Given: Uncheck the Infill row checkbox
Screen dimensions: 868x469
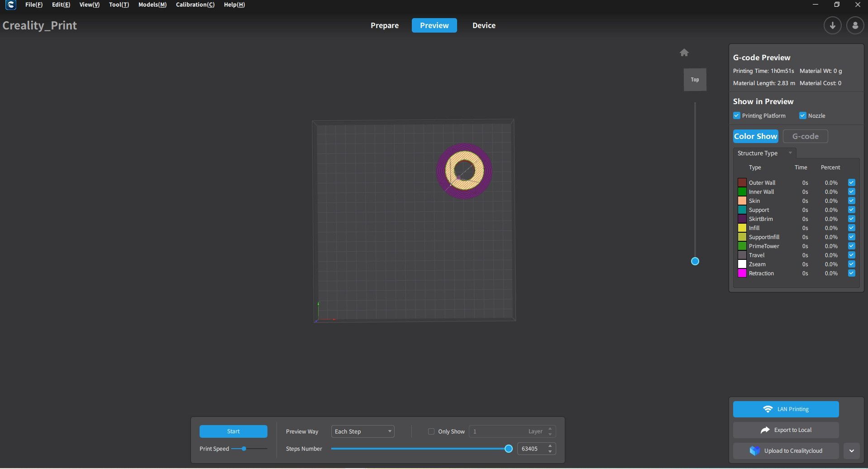Looking at the screenshot, I should pyautogui.click(x=851, y=228).
